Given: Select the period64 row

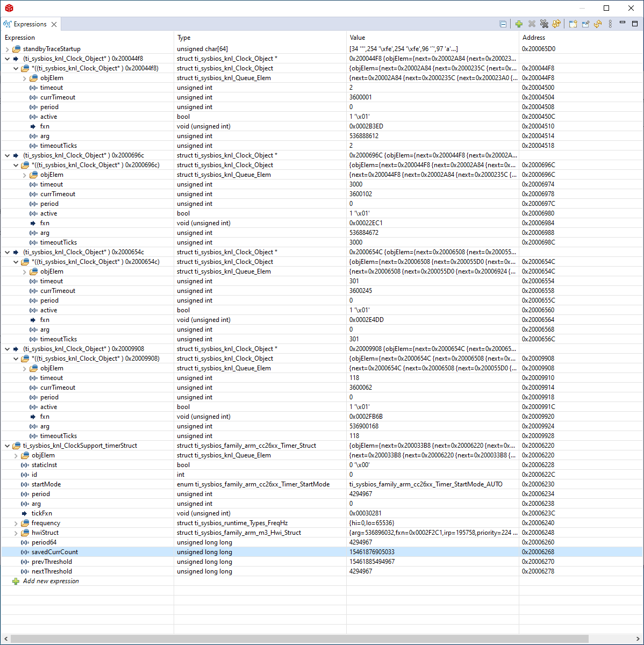Looking at the screenshot, I should (x=321, y=542).
